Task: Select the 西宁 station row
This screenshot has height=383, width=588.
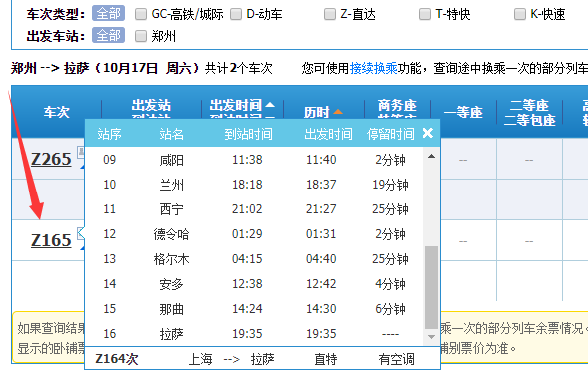Action: 255,209
